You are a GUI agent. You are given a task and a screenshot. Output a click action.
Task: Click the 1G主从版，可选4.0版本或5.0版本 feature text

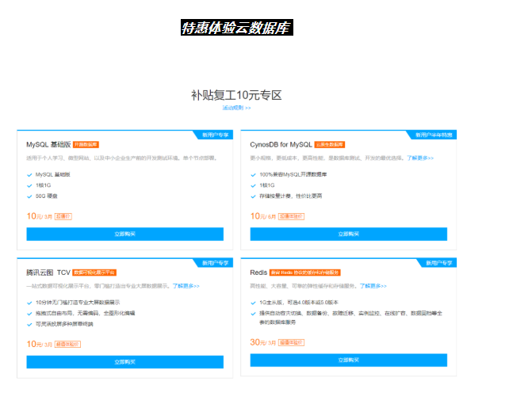point(299,303)
